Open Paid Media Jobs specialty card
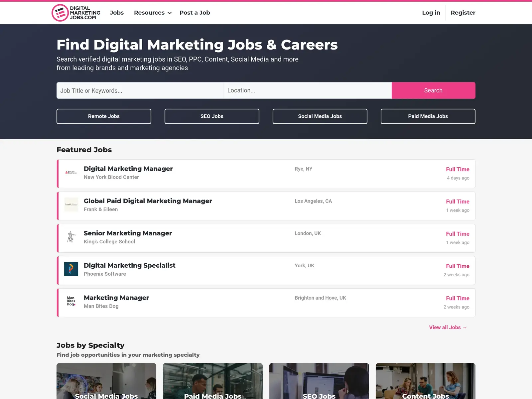Screen dimensions: 532x399 coord(213,381)
